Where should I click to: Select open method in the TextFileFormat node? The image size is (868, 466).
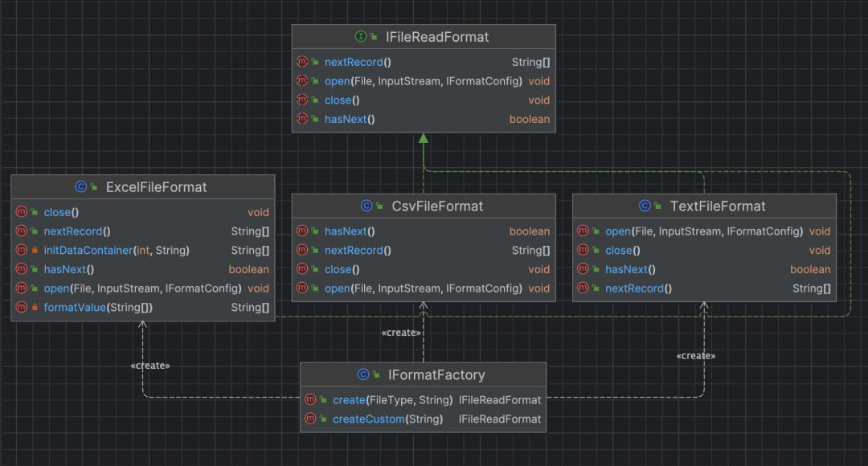(703, 231)
